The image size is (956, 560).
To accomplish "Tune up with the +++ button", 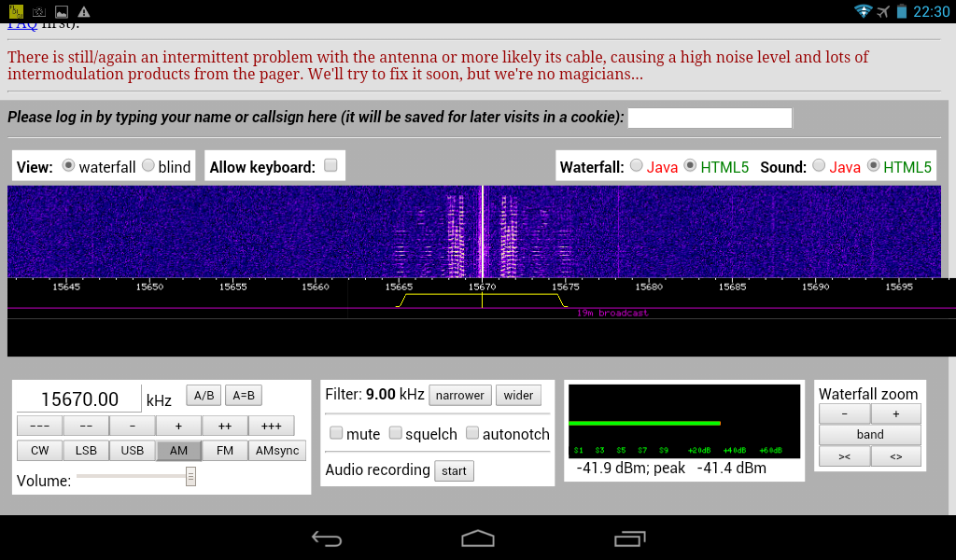I will coord(272,426).
